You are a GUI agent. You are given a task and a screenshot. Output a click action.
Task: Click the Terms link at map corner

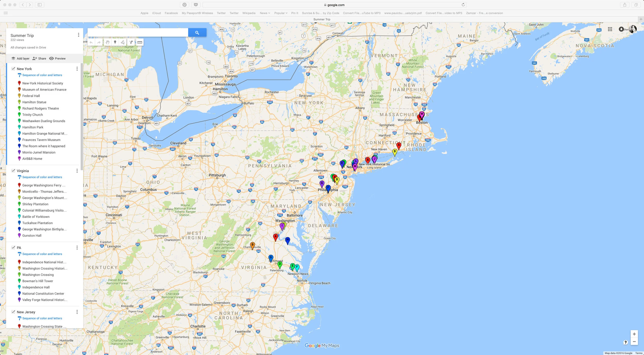tap(639, 353)
